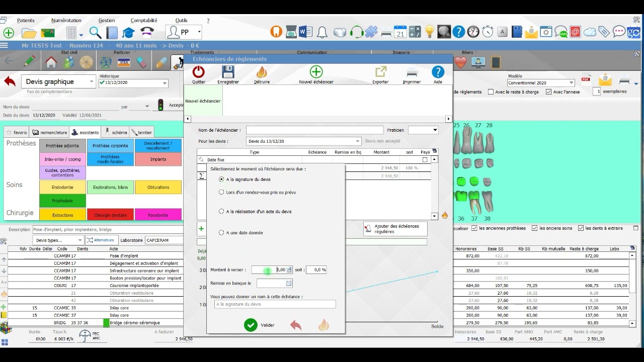The image size is (644, 362).
Task: Toggle the Payé checkbox in Date fixe row
Action: [425, 160]
